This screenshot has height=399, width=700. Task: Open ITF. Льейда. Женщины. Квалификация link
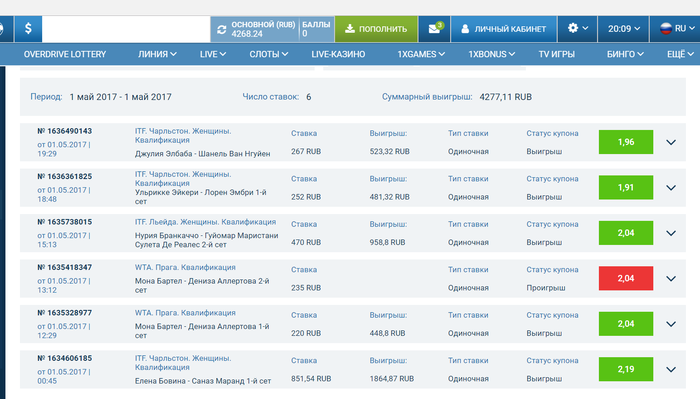pyautogui.click(x=205, y=222)
